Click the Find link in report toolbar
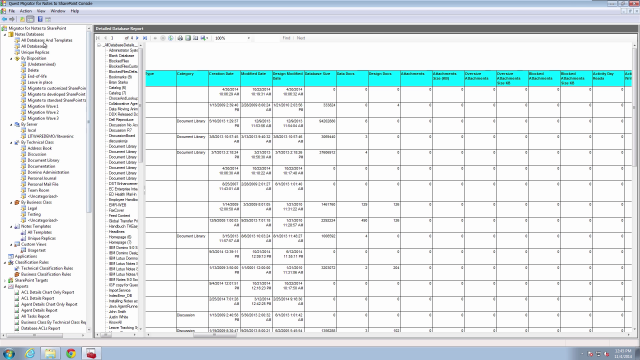Viewport: 640px width, 360px height. (286, 38)
